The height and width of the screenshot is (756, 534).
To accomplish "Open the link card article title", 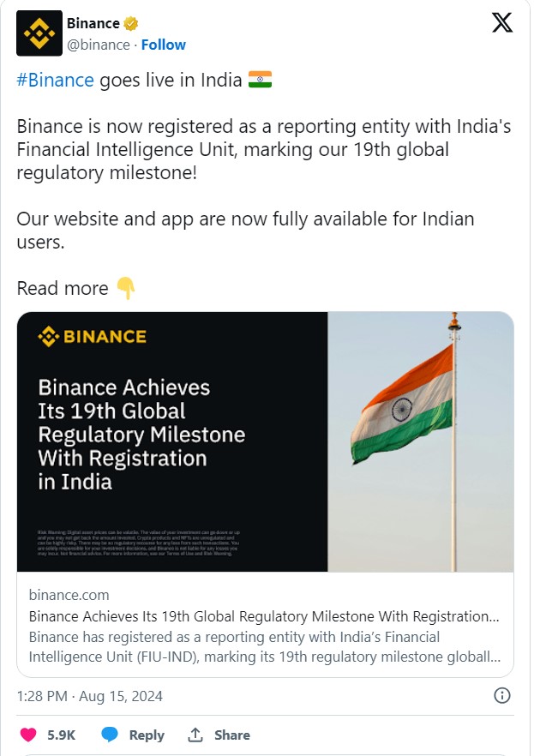I will [x=264, y=616].
